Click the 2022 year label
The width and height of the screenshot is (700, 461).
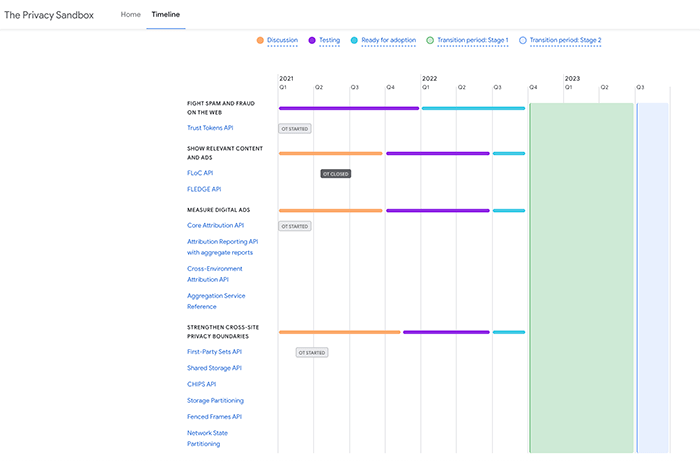tap(429, 78)
